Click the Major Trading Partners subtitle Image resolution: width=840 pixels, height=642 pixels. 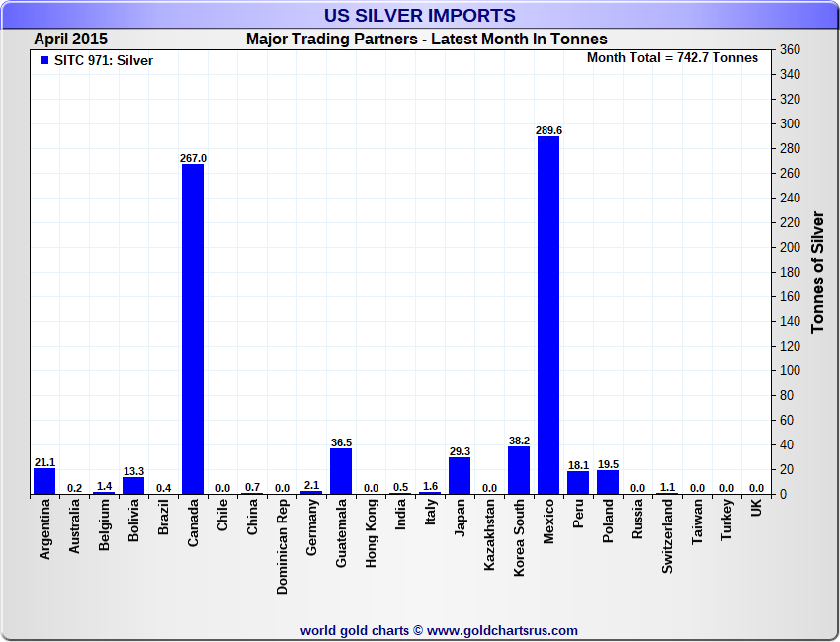426,39
